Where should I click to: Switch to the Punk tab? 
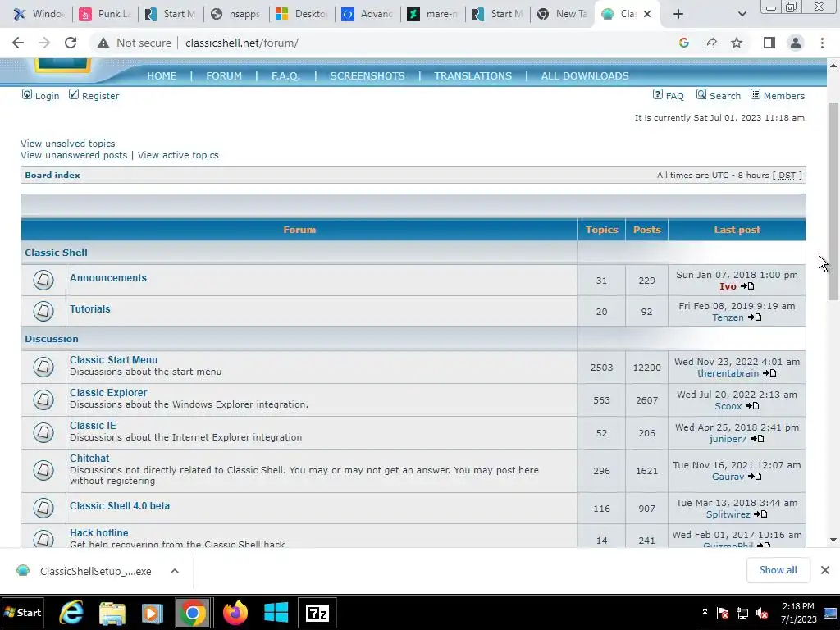coord(106,14)
